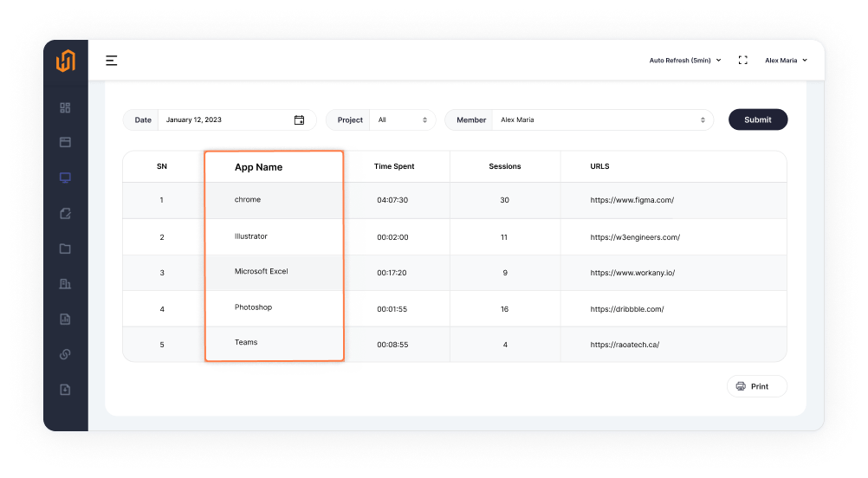
Task: Toggle the hamburger menu icon
Action: click(112, 61)
